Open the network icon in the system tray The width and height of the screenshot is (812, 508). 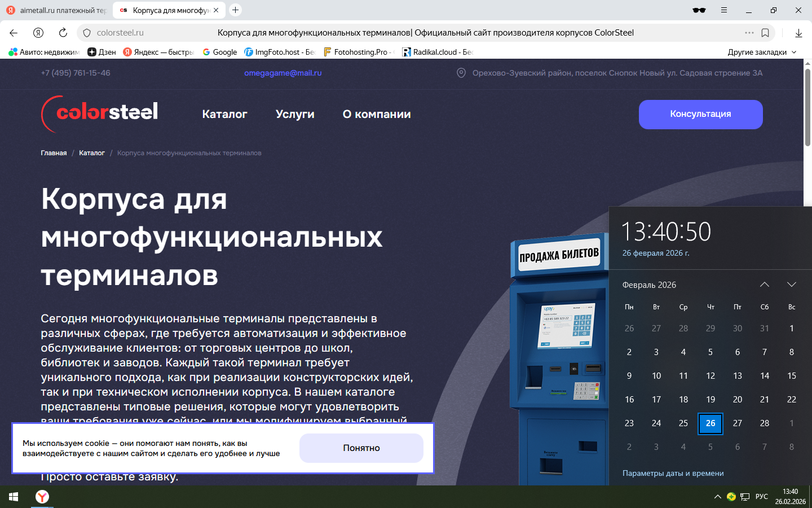click(x=745, y=497)
